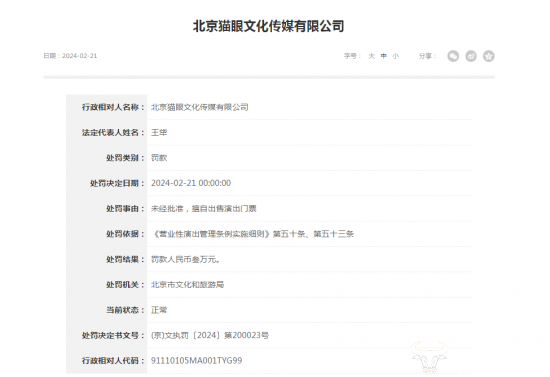
Task: Share via the star (Qzone) icon
Action: tap(489, 56)
